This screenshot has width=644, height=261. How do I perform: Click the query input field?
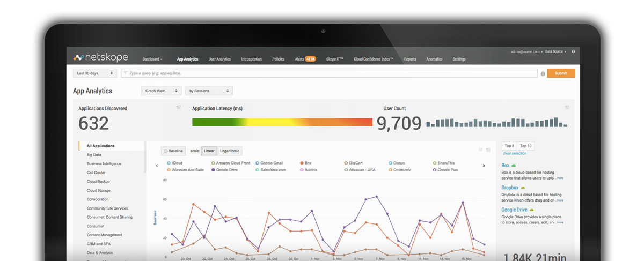coord(329,73)
